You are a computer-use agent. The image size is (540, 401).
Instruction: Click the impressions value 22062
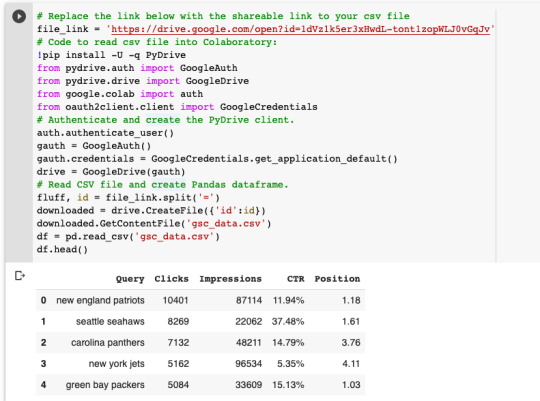tap(249, 321)
